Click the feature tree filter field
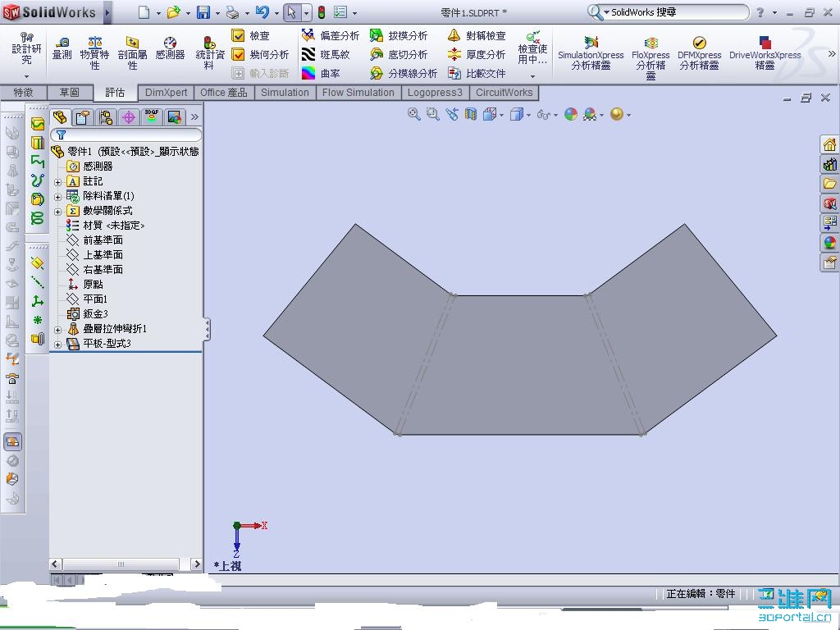This screenshot has width=840, height=630. [x=126, y=135]
